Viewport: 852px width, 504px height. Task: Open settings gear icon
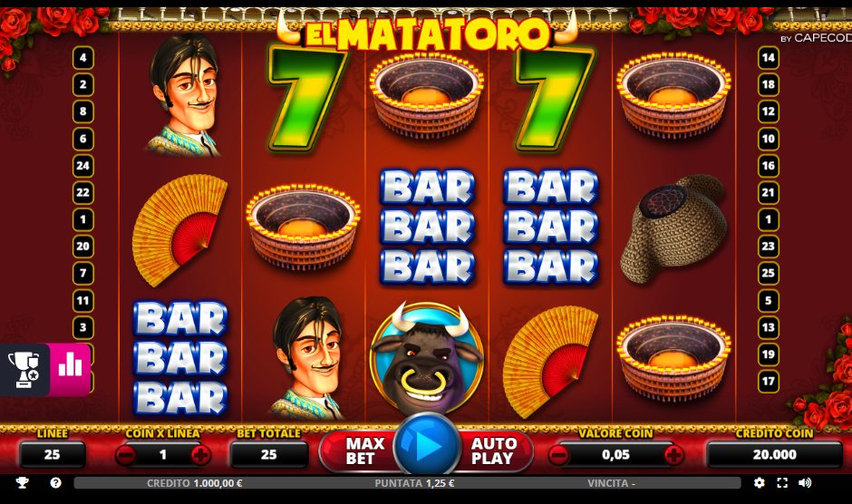[x=759, y=483]
